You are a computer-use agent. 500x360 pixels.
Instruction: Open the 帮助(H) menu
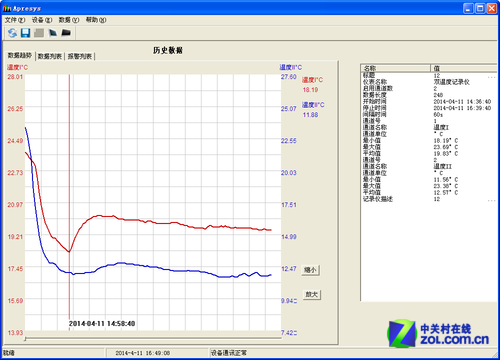(x=96, y=20)
